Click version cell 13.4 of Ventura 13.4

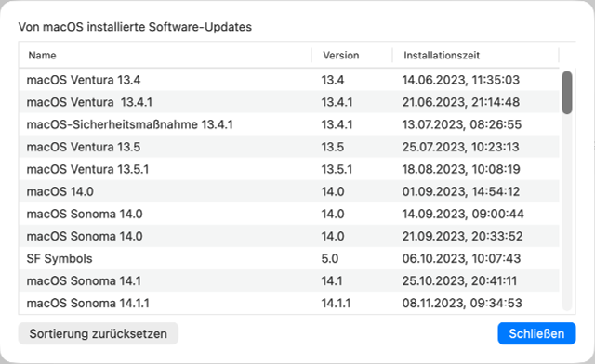point(333,80)
